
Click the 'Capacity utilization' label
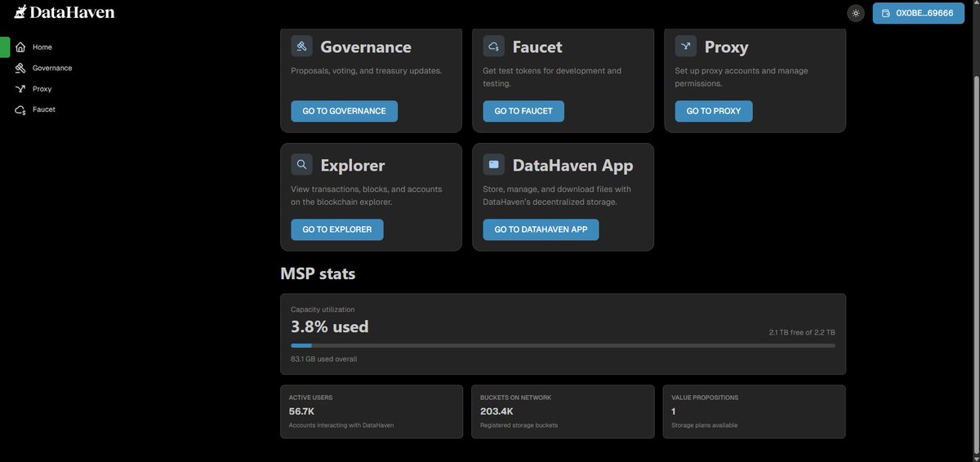(x=323, y=309)
